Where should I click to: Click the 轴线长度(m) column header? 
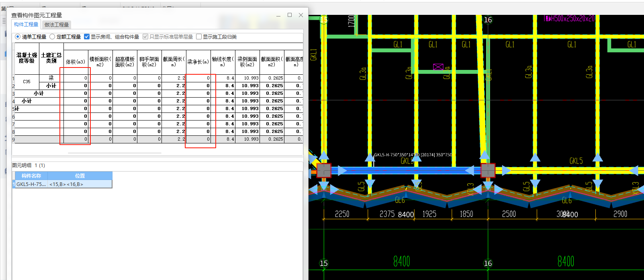pyautogui.click(x=223, y=62)
